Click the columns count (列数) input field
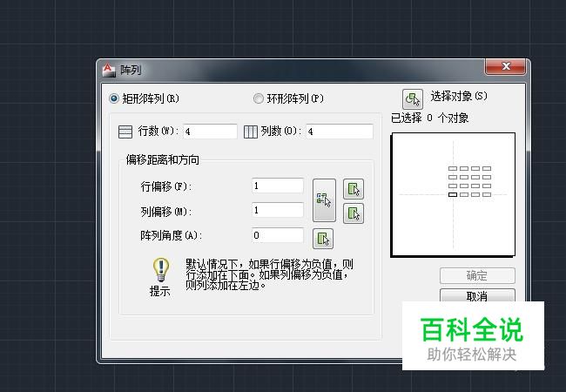566x392 pixels. [x=340, y=132]
